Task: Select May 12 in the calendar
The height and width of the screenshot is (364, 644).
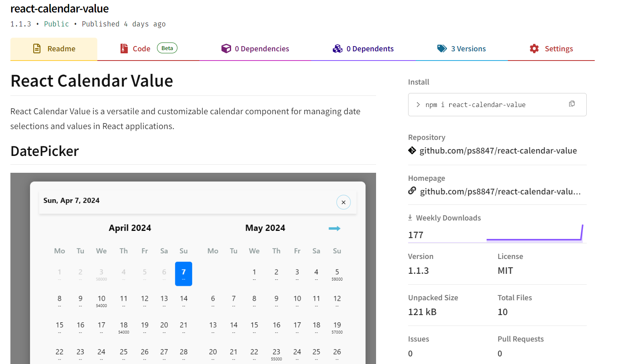Action: tap(337, 301)
